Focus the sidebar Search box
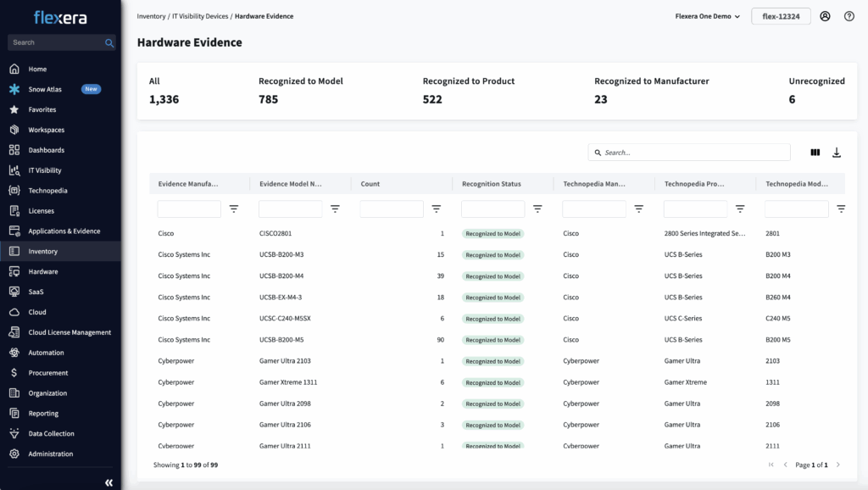 (61, 42)
